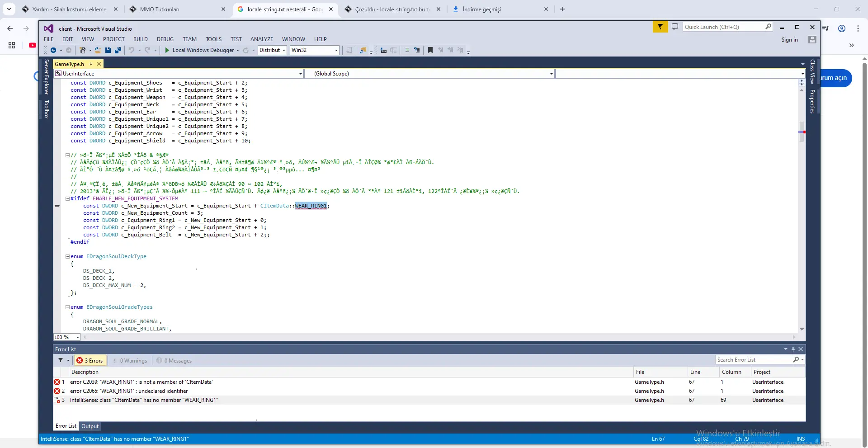868x448 pixels.
Task: Select error C2065 undeclared identifier row
Action: pos(429,391)
